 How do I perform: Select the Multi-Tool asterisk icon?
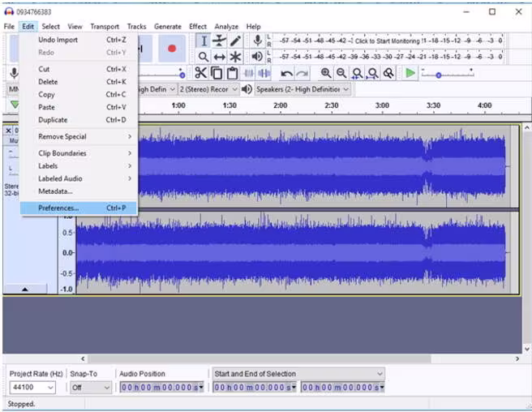(x=235, y=57)
